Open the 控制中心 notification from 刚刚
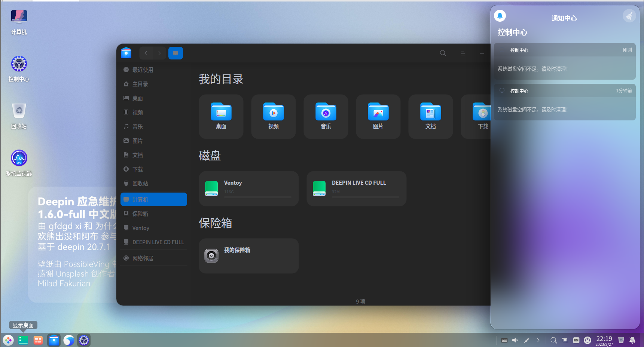The width and height of the screenshot is (644, 347). (565, 61)
